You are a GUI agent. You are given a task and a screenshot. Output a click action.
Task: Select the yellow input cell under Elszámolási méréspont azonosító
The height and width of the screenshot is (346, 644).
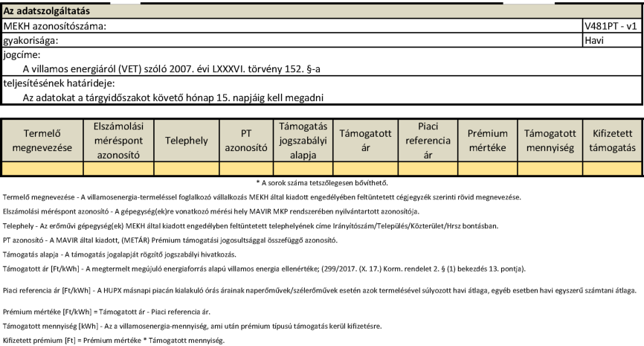pyautogui.click(x=118, y=168)
